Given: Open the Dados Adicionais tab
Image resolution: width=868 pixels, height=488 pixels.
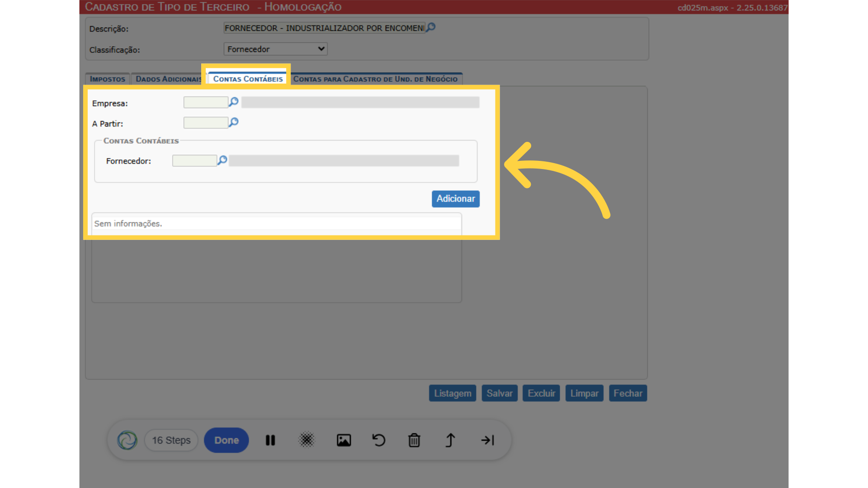Looking at the screenshot, I should click(x=168, y=79).
